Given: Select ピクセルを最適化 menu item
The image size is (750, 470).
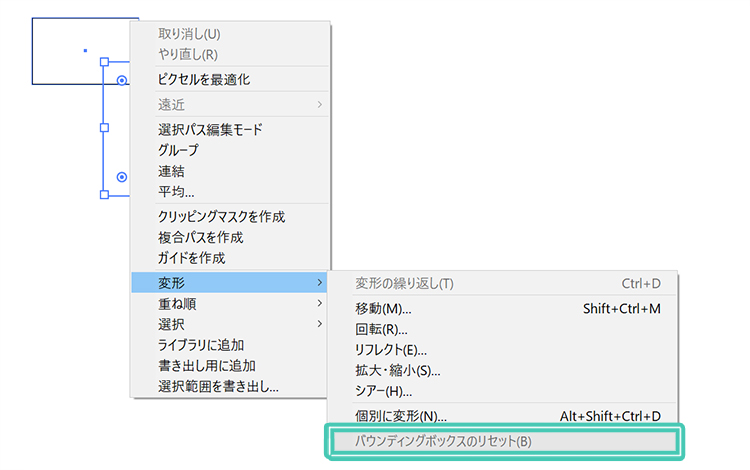Looking at the screenshot, I should point(230,79).
